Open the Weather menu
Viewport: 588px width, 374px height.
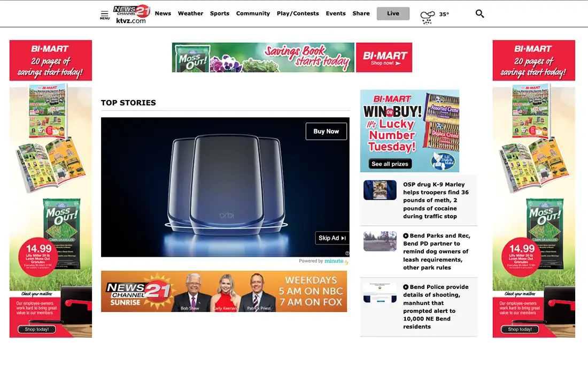coord(190,13)
